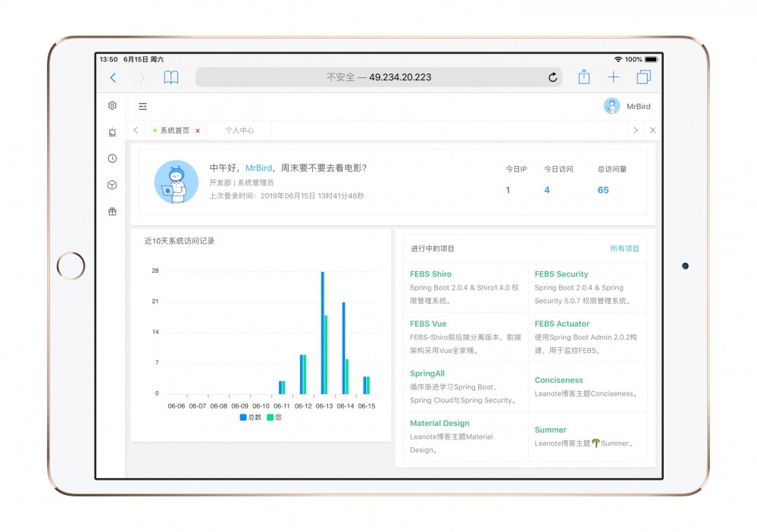Switch to the 个人中心 tab
This screenshot has width=757, height=532.
click(x=239, y=130)
